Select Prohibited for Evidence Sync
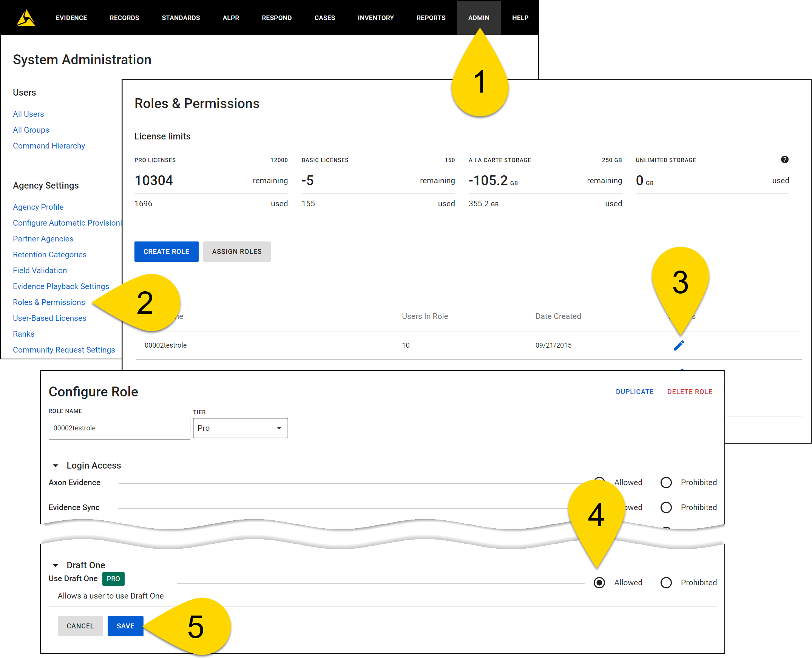 [x=666, y=507]
